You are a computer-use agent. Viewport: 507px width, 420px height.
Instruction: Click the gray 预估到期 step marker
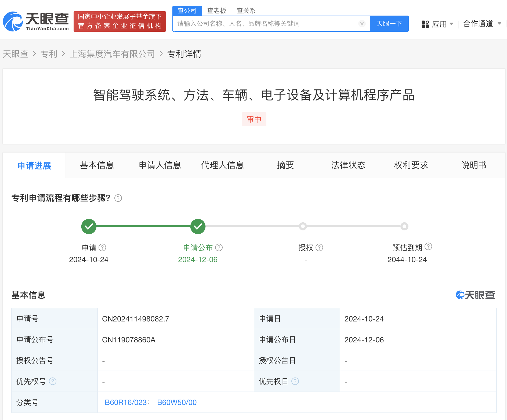point(404,226)
